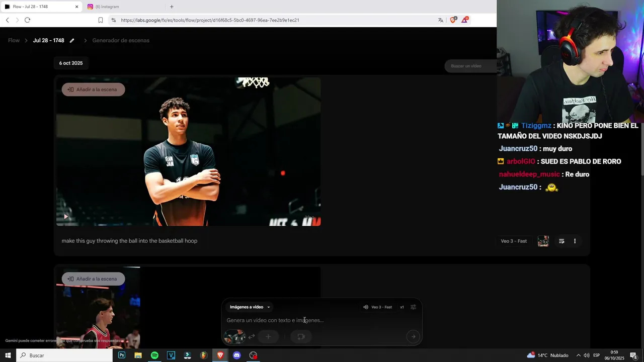Open generation settings sliders icon
The height and width of the screenshot is (362, 644).
click(x=413, y=307)
